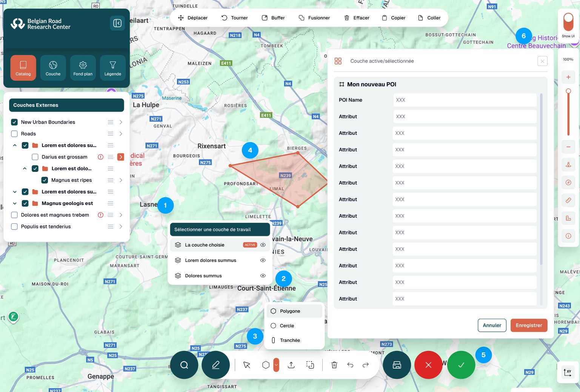Screen dimensions: 580x392
Task: Click the redo arrow icon
Action: click(x=366, y=365)
